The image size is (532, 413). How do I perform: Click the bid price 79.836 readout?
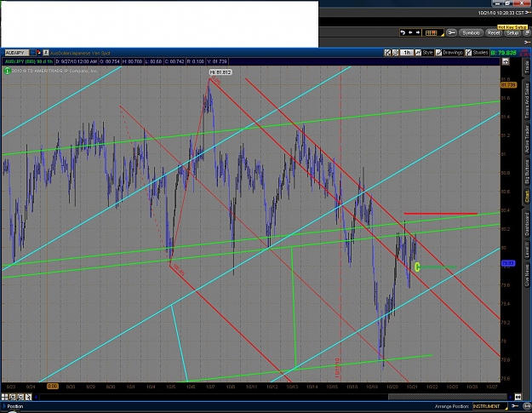504,53
